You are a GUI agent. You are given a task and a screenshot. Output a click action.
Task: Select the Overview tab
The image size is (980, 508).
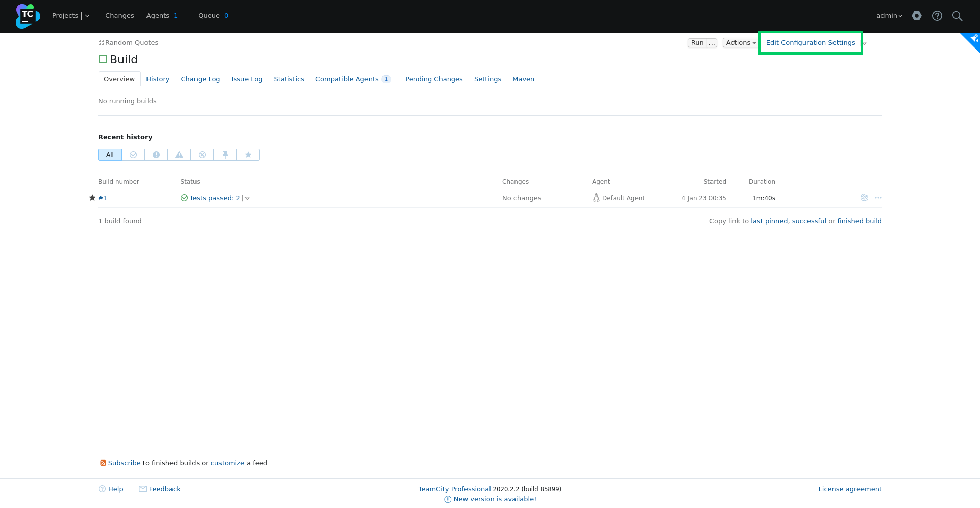[119, 79]
